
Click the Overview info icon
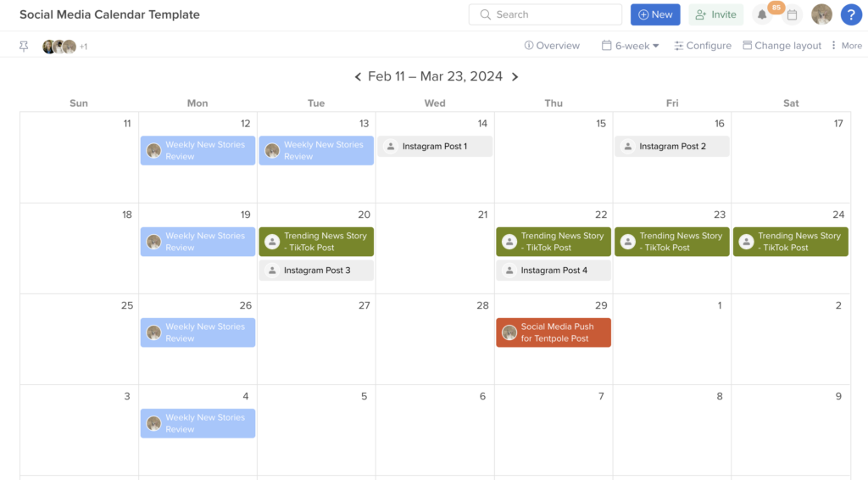(x=529, y=46)
